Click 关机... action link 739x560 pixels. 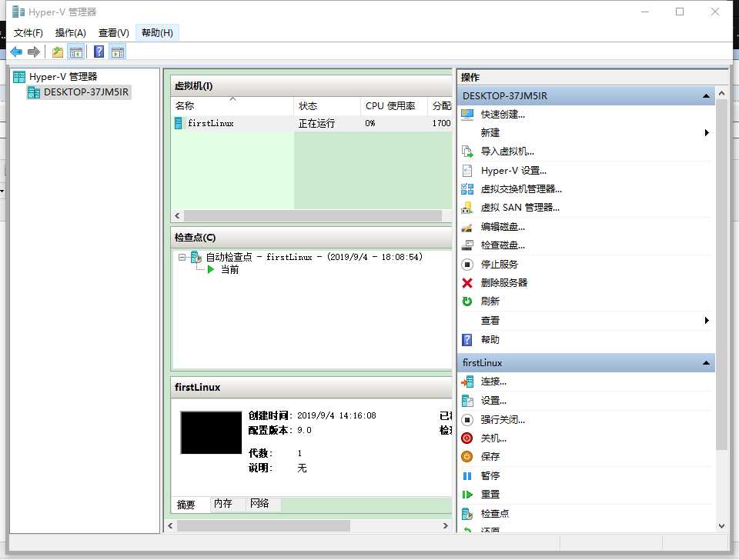(493, 438)
